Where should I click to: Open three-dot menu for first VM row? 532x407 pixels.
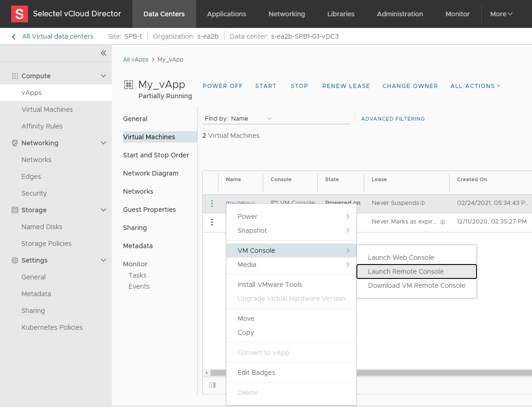[212, 203]
